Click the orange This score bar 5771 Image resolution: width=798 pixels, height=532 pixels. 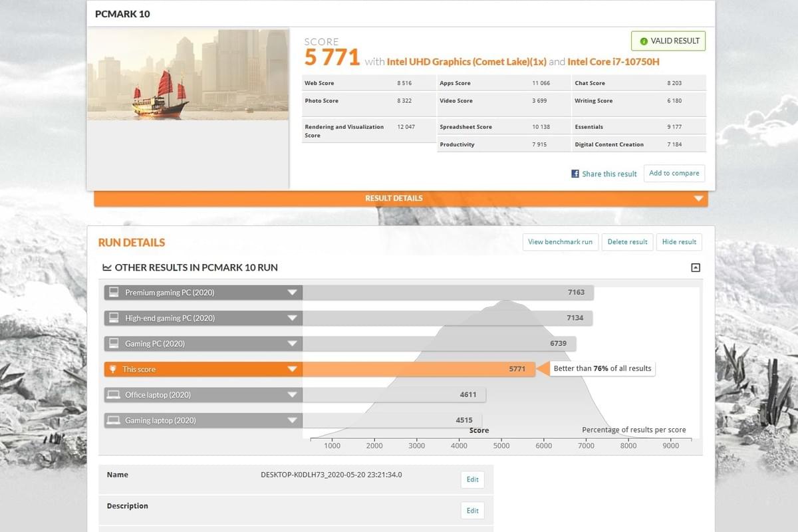click(419, 369)
